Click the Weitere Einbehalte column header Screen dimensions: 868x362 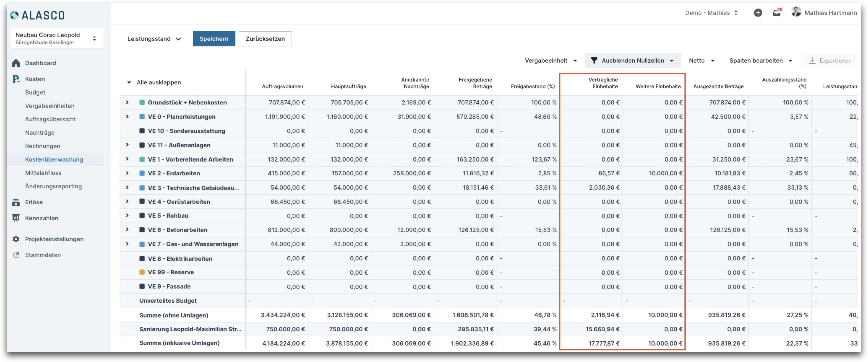coord(658,86)
